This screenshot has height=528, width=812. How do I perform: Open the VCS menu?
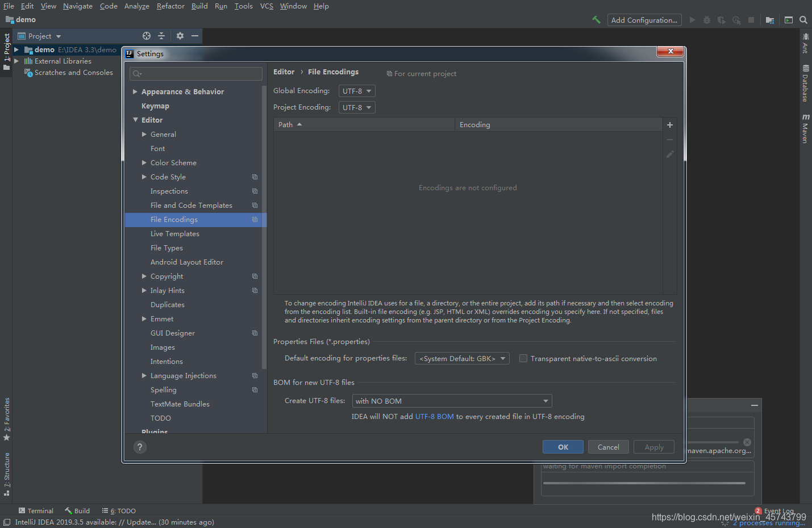[266, 6]
